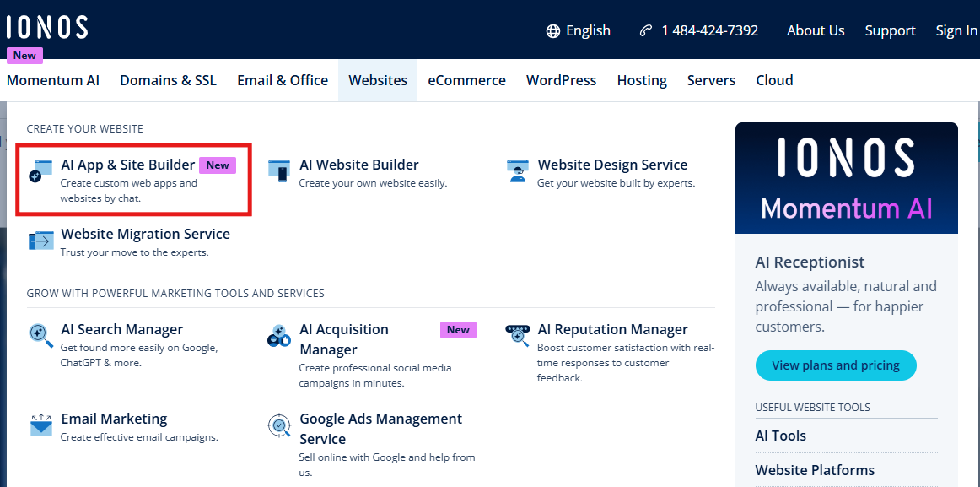
Task: Open AI Acquisition Manager link
Action: [x=344, y=339]
